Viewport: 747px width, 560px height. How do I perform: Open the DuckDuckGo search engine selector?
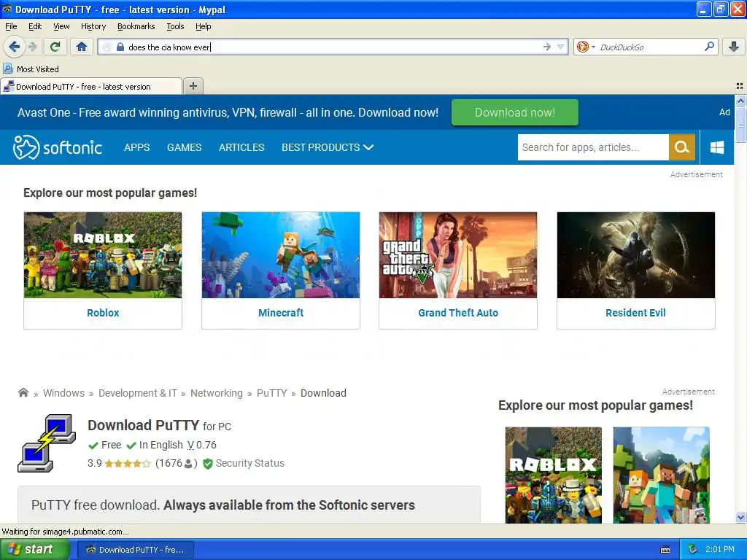tap(586, 47)
